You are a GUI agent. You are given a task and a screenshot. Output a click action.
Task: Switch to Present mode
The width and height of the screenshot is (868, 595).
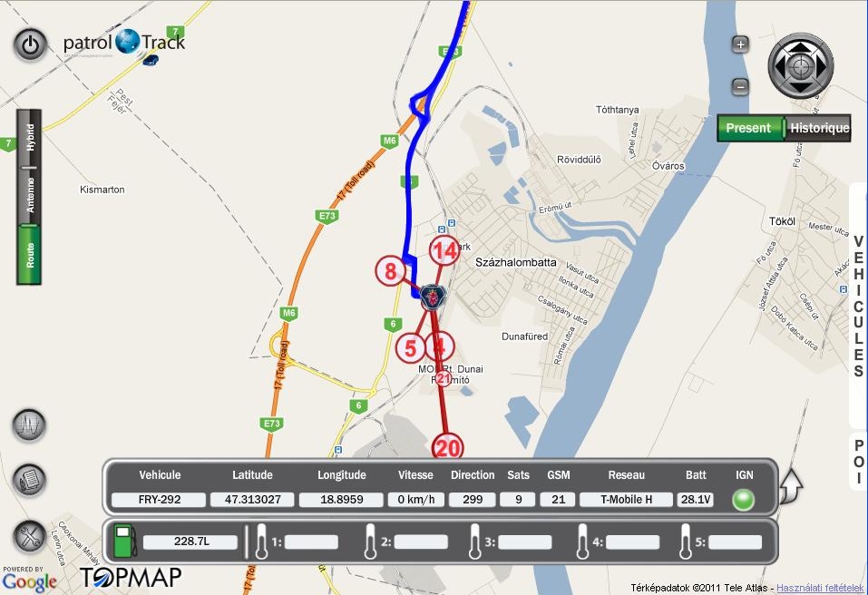(x=750, y=128)
